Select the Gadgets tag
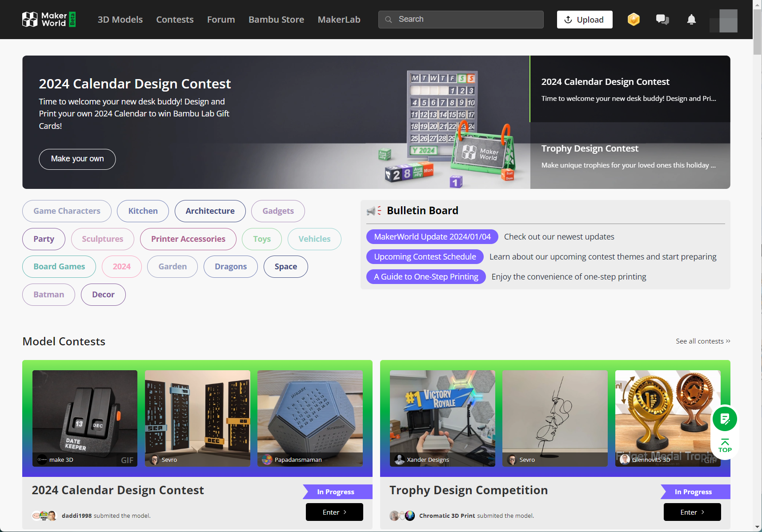 tap(278, 211)
